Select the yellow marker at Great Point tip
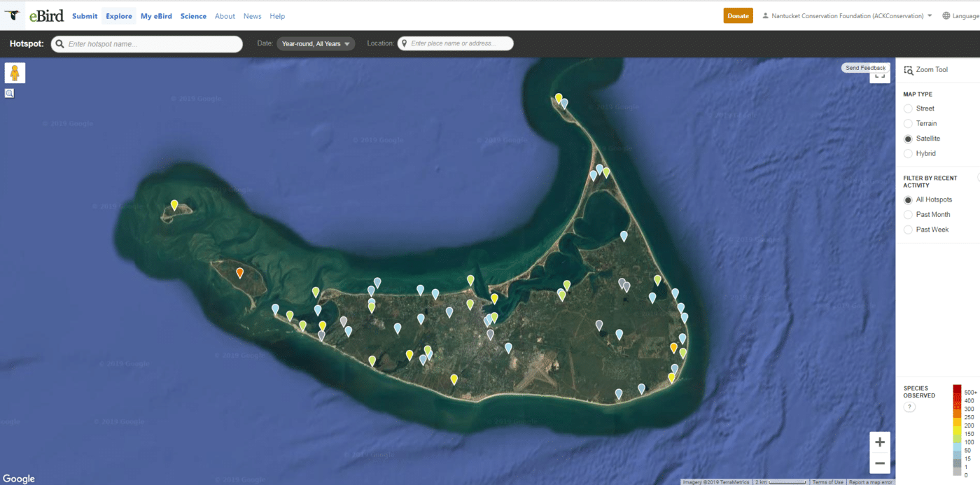The width and height of the screenshot is (980, 485). [559, 99]
